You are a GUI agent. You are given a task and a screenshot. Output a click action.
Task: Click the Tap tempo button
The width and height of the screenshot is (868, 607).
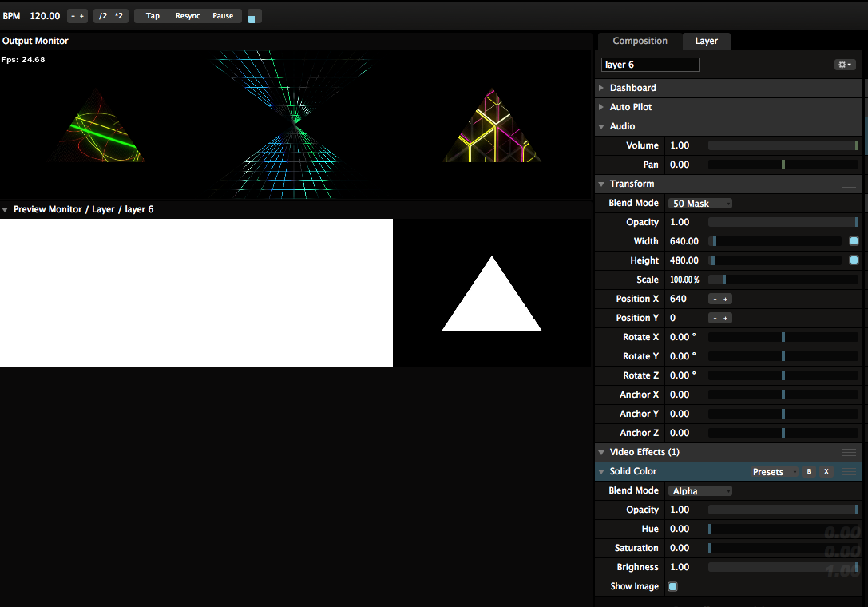(x=153, y=16)
